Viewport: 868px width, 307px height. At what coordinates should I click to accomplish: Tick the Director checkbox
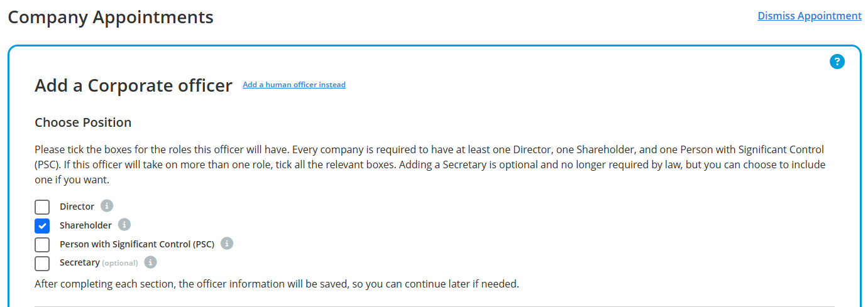click(x=42, y=207)
